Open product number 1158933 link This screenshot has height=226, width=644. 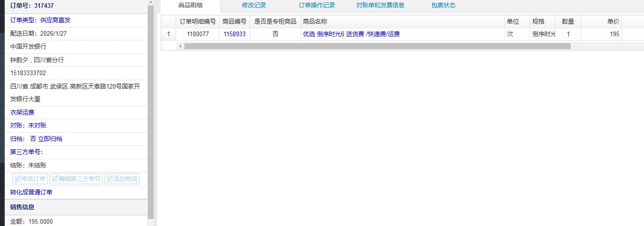(234, 34)
